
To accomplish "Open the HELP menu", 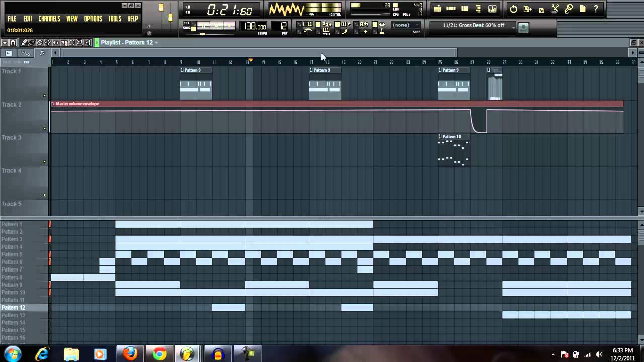I will [133, 19].
